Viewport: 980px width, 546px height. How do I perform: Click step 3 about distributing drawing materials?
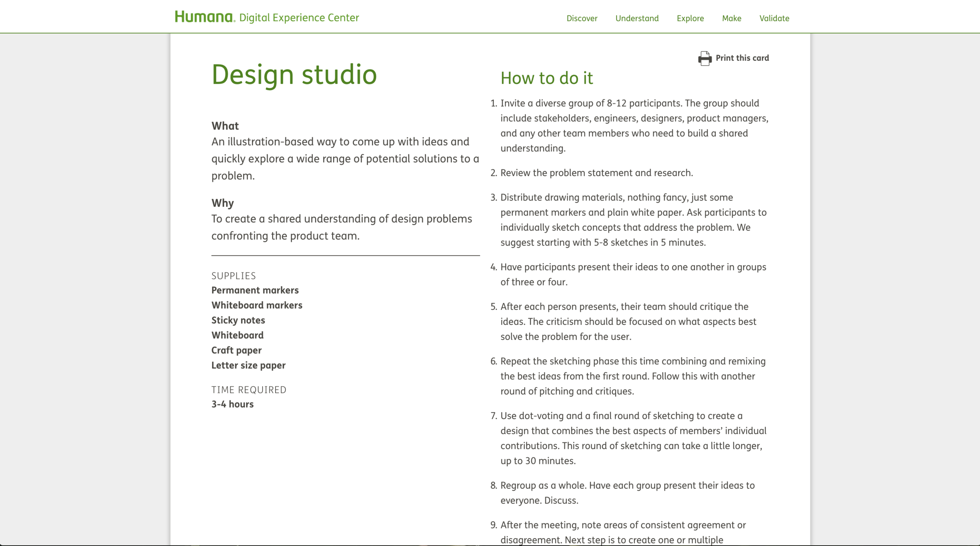tap(629, 220)
